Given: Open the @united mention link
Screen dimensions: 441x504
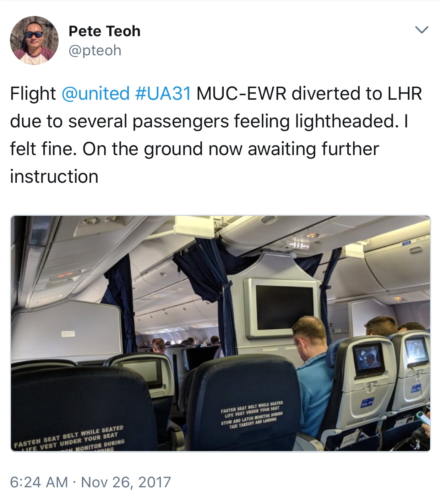Looking at the screenshot, I should [96, 94].
